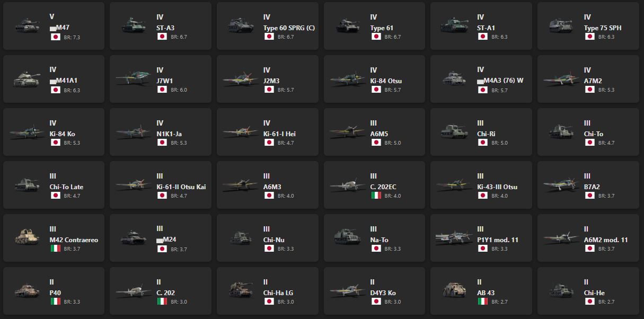The height and width of the screenshot is (319, 644).
Task: Click the Italian flag on C. 202EC card
Action: (376, 196)
